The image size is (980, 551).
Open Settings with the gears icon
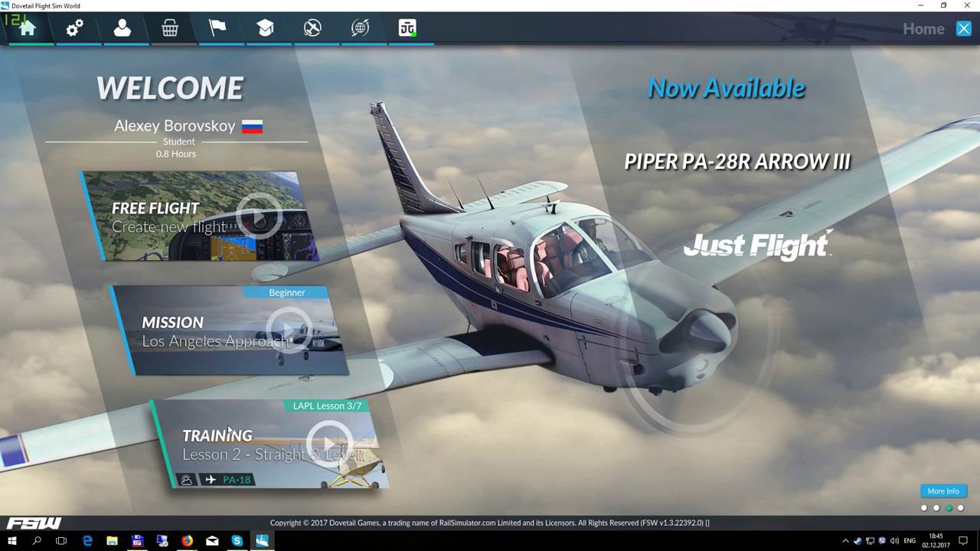[74, 28]
